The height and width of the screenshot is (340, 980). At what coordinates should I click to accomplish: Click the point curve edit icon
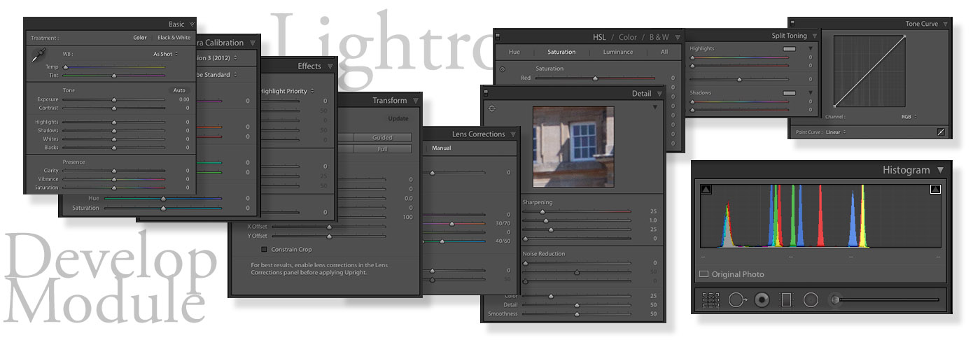[941, 132]
